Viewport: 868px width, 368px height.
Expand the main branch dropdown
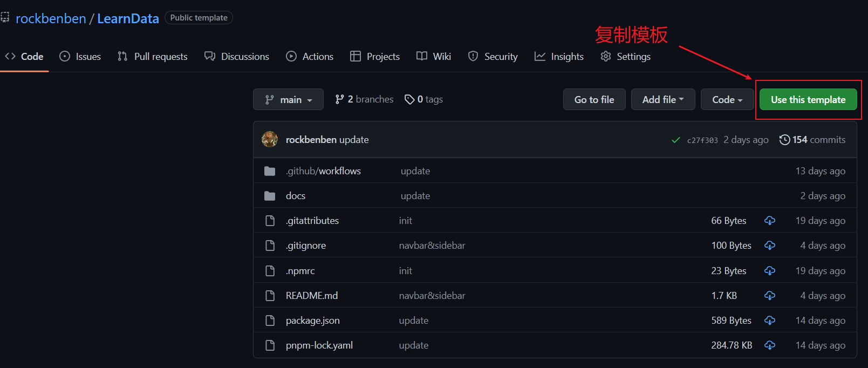tap(288, 99)
